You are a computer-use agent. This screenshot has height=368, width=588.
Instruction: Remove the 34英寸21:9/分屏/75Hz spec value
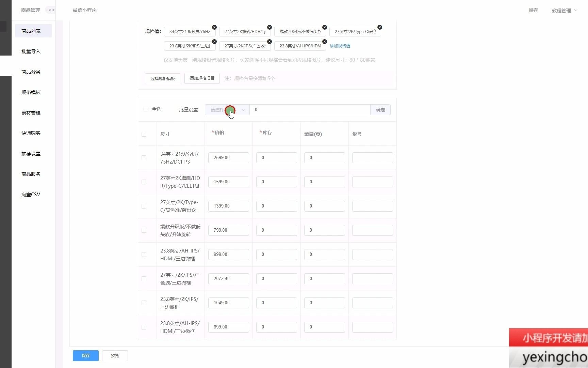[x=214, y=27]
